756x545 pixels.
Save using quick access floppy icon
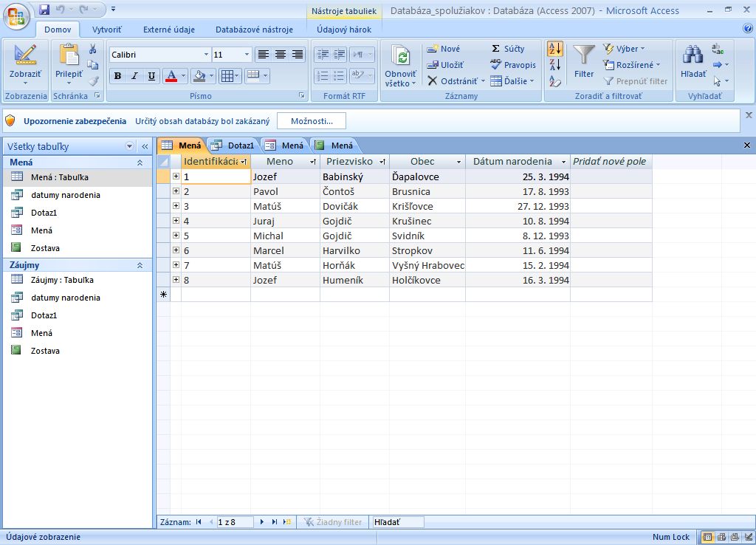click(44, 9)
